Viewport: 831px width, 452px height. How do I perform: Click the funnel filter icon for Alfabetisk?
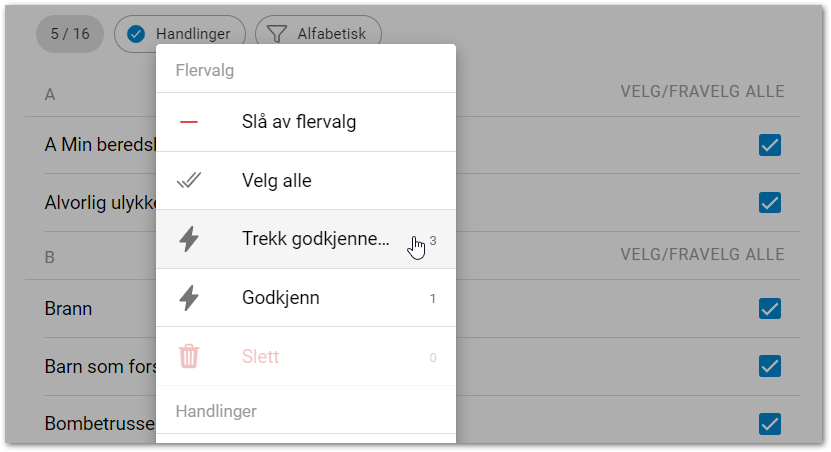(x=276, y=34)
